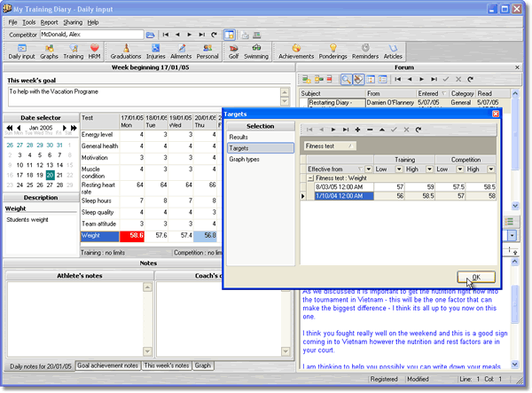The height and width of the screenshot is (393, 532).
Task: Toggle the layout panel toolbar button
Action: click(x=230, y=35)
